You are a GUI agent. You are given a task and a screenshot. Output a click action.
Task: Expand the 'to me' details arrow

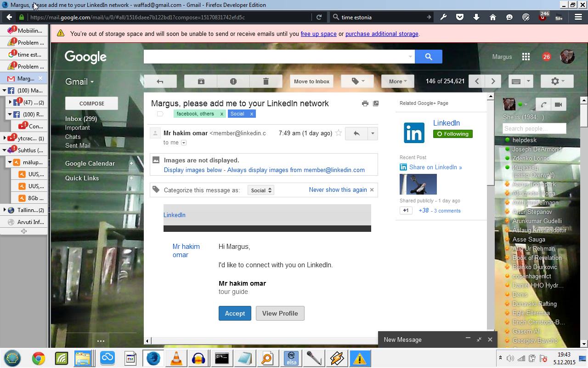pos(183,143)
